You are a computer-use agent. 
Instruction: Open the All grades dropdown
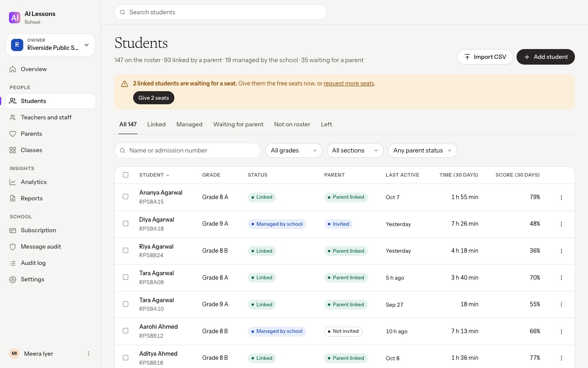click(x=294, y=150)
